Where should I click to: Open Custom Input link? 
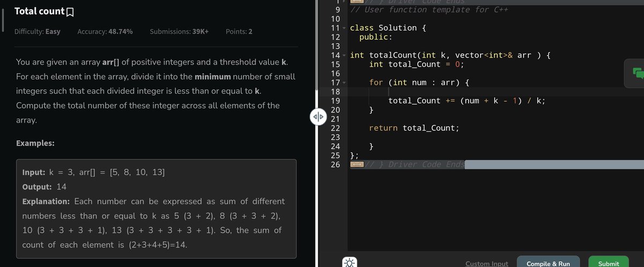click(x=487, y=263)
